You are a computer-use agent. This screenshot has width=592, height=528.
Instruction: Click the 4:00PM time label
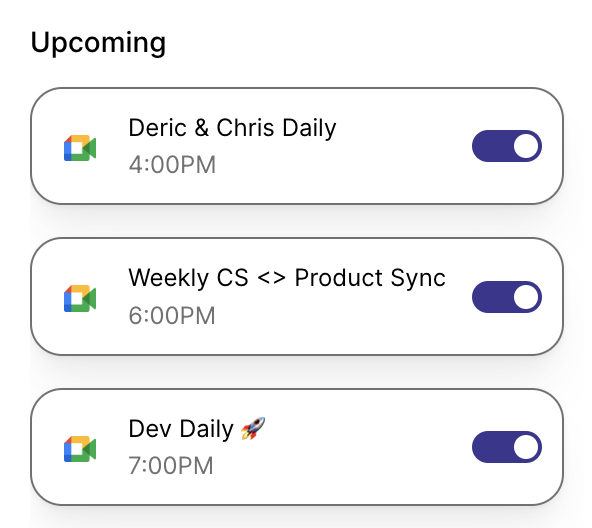tap(172, 165)
